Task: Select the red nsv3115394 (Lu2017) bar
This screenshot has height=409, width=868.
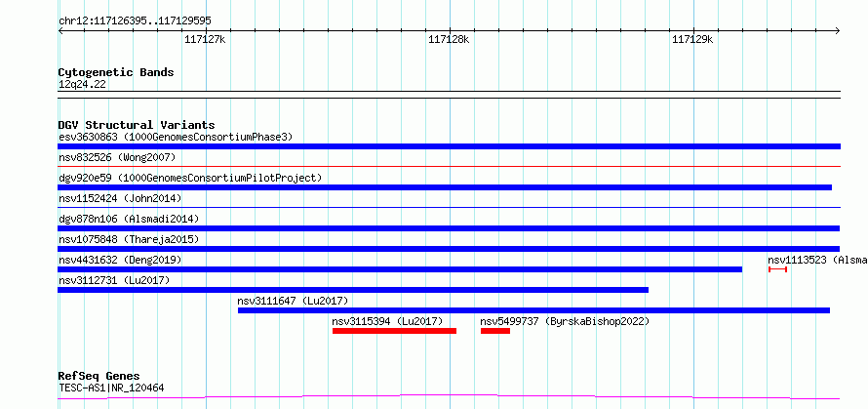Action: pyautogui.click(x=394, y=331)
